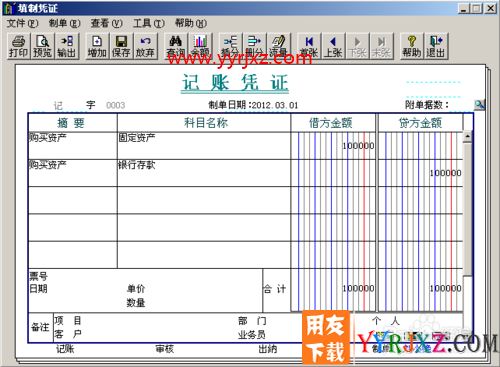Exit with the 退出 icon
Viewport: 500px width, 367px height.
click(436, 46)
